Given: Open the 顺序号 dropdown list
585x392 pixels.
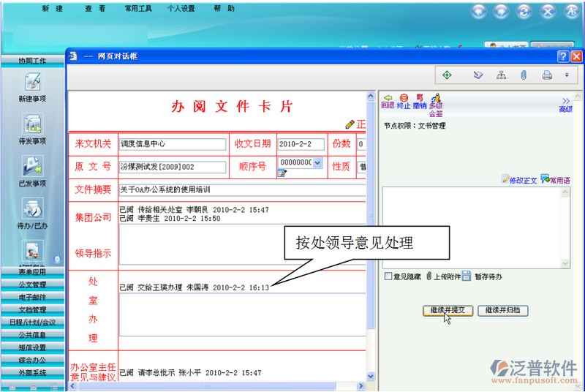Looking at the screenshot, I should tap(317, 162).
